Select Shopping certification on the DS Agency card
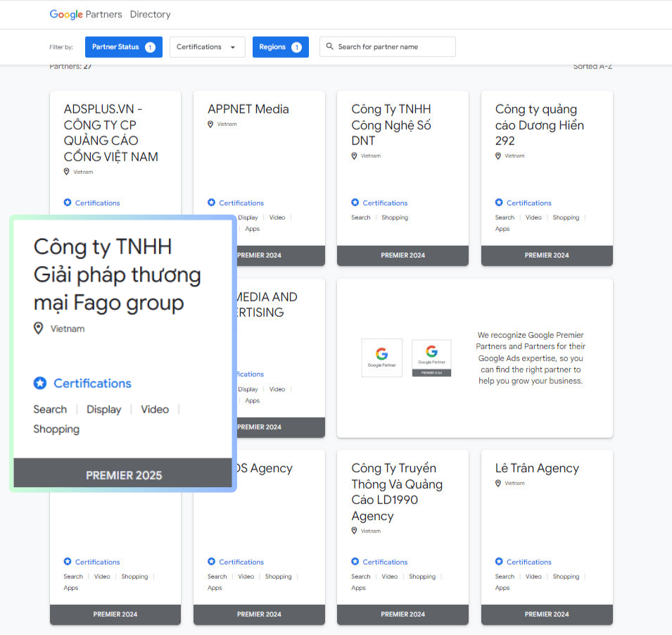672x635 pixels. click(x=278, y=577)
